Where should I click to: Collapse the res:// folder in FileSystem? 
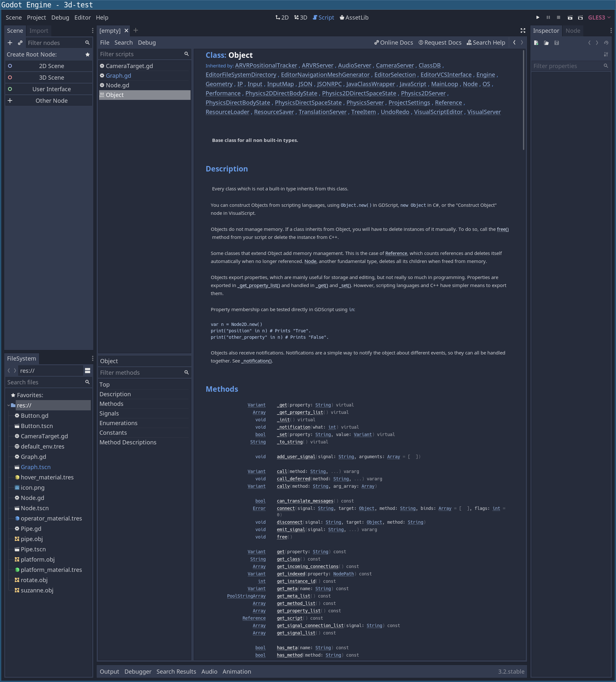coord(8,405)
